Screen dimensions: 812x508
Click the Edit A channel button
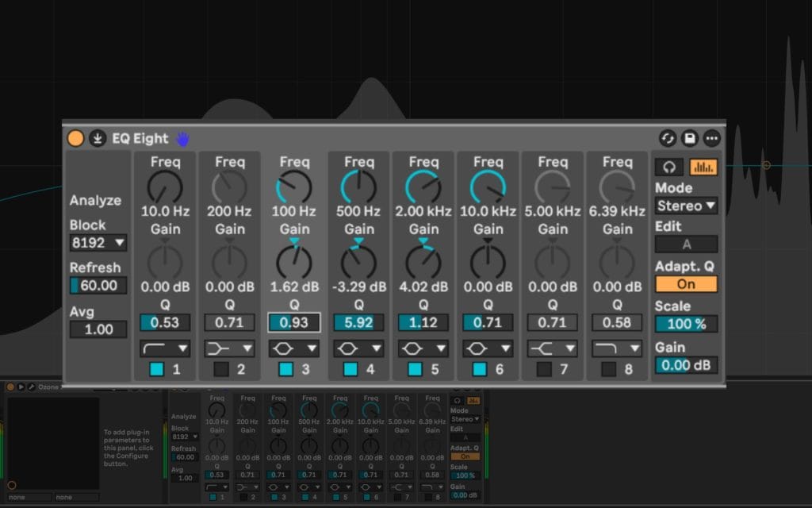point(686,244)
